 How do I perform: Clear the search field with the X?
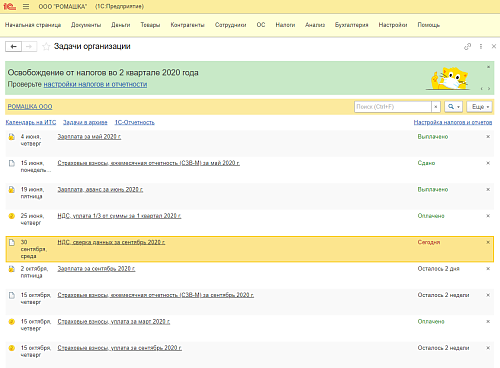tap(436, 107)
